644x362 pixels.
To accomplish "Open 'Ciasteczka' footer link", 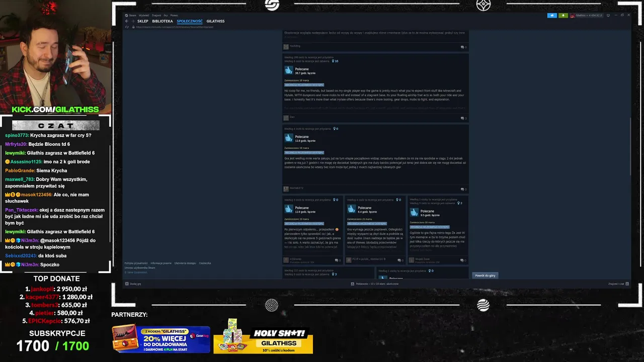I will tap(205, 263).
